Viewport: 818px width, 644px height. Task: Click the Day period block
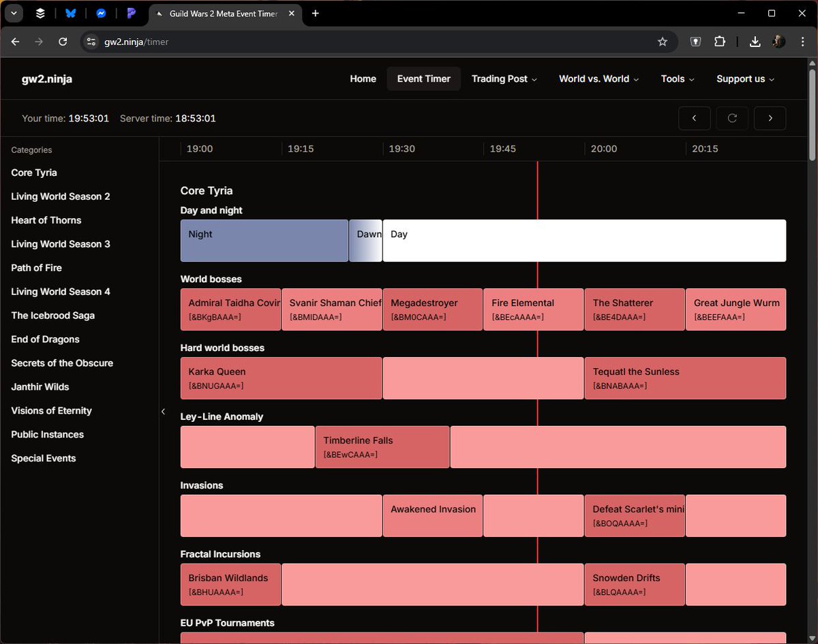pyautogui.click(x=584, y=241)
